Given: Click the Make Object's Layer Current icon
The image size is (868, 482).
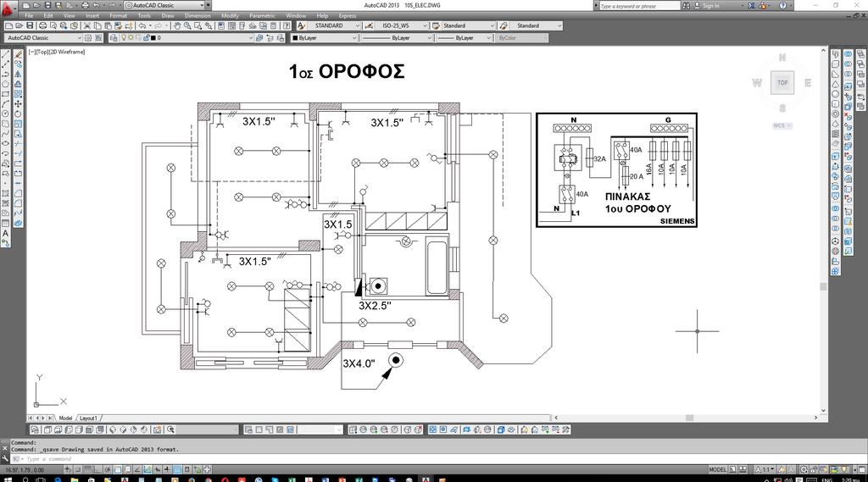Looking at the screenshot, I should tap(259, 37).
